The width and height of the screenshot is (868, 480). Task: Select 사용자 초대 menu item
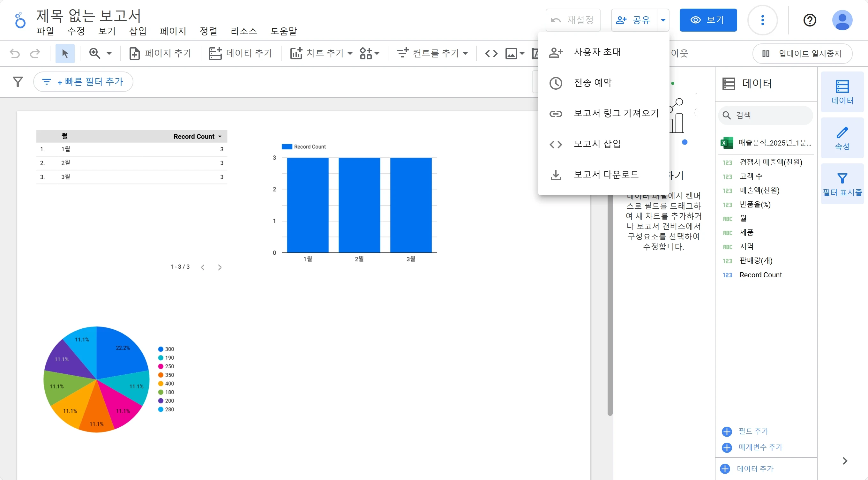[603, 52]
